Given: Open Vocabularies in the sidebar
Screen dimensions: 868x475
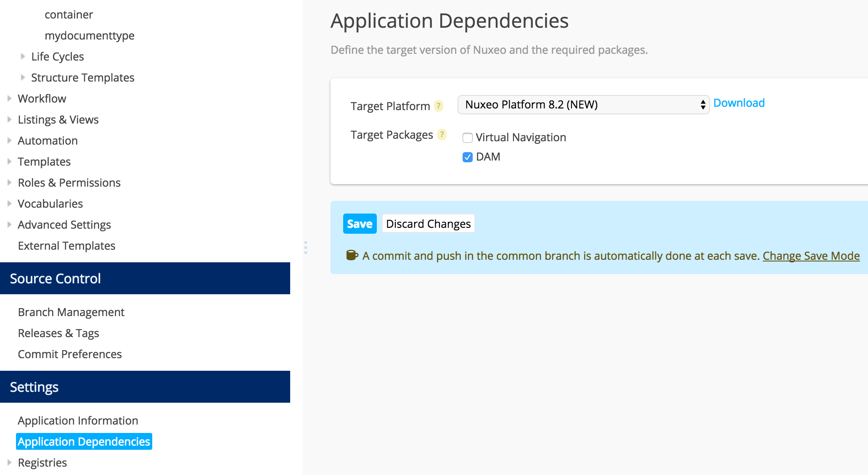Looking at the screenshot, I should (x=50, y=204).
